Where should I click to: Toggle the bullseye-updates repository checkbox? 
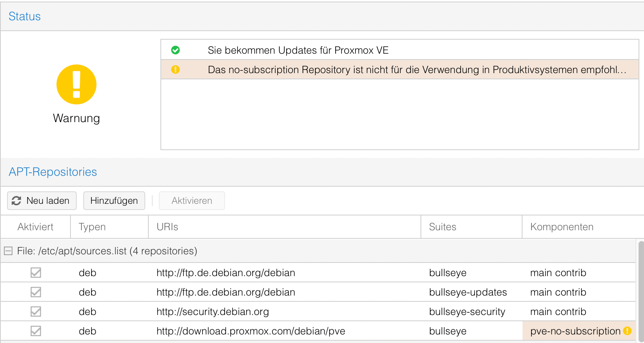click(36, 292)
